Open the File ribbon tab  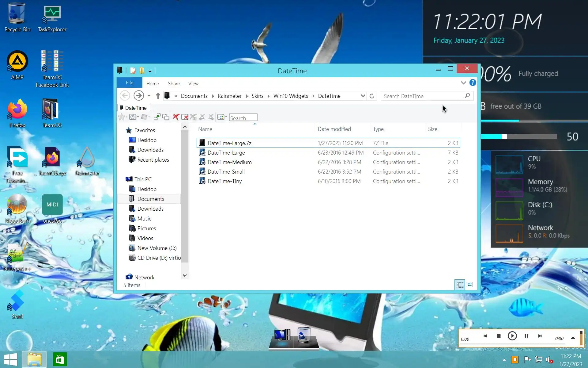click(129, 83)
